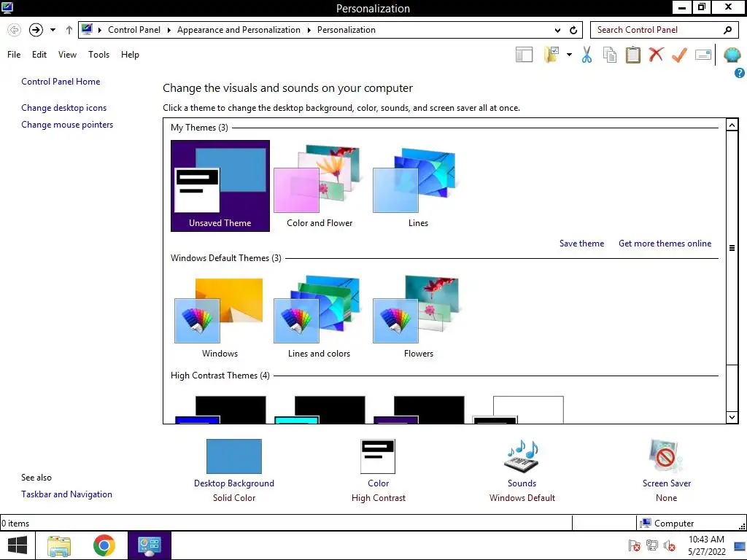Click the Forward navigation arrow

coord(36,30)
